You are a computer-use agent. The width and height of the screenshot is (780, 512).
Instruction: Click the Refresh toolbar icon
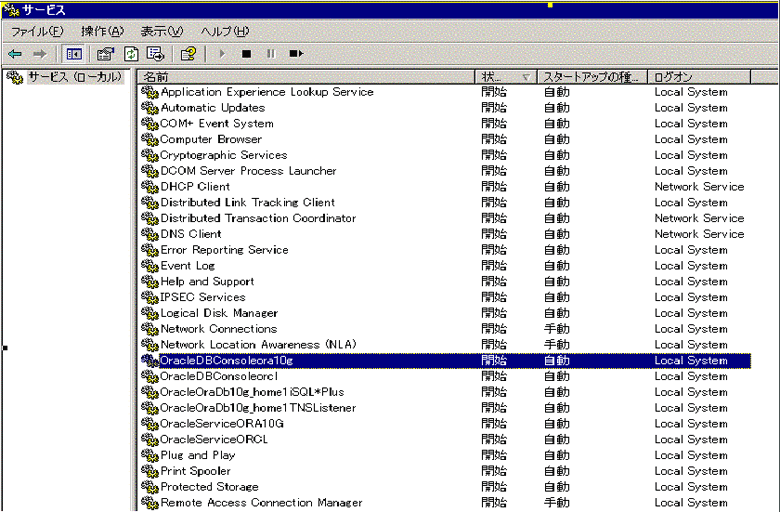[x=130, y=54]
